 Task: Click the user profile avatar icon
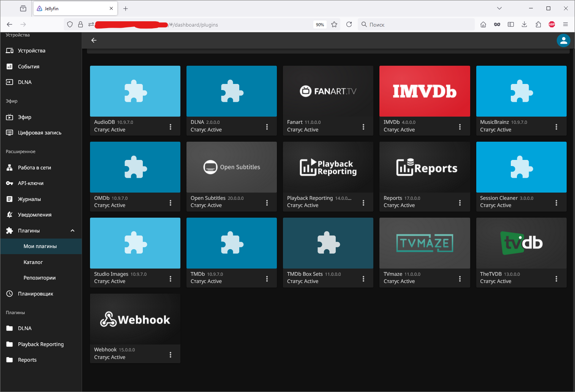pyautogui.click(x=564, y=40)
